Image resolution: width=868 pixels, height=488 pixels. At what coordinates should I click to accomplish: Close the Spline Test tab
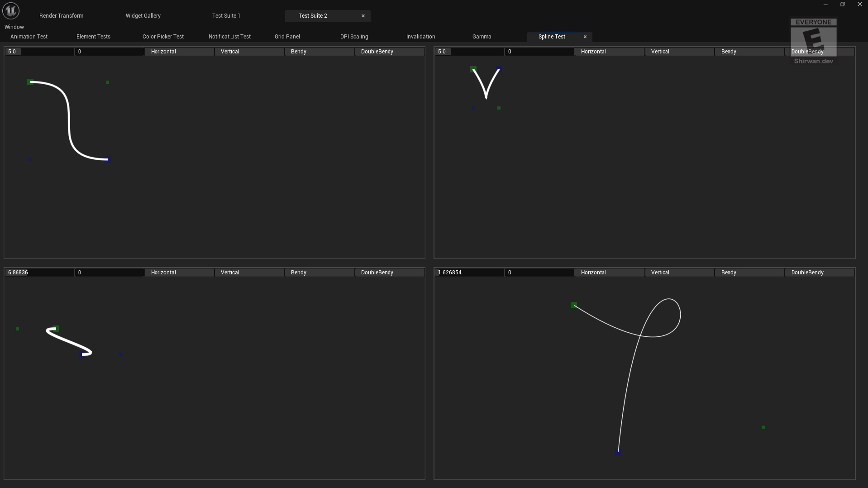pos(585,37)
